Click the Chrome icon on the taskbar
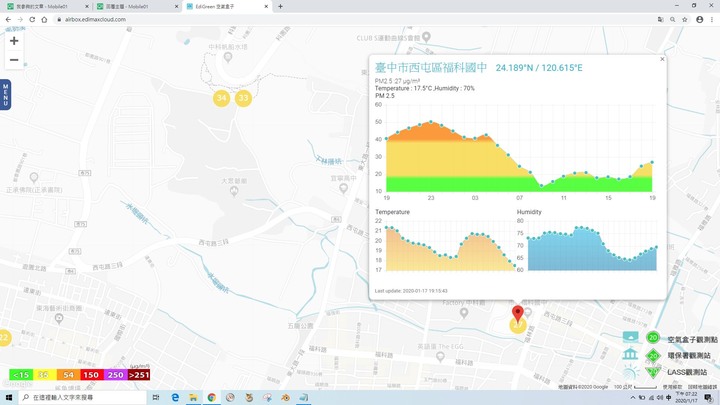The width and height of the screenshot is (720, 405). coord(212,397)
